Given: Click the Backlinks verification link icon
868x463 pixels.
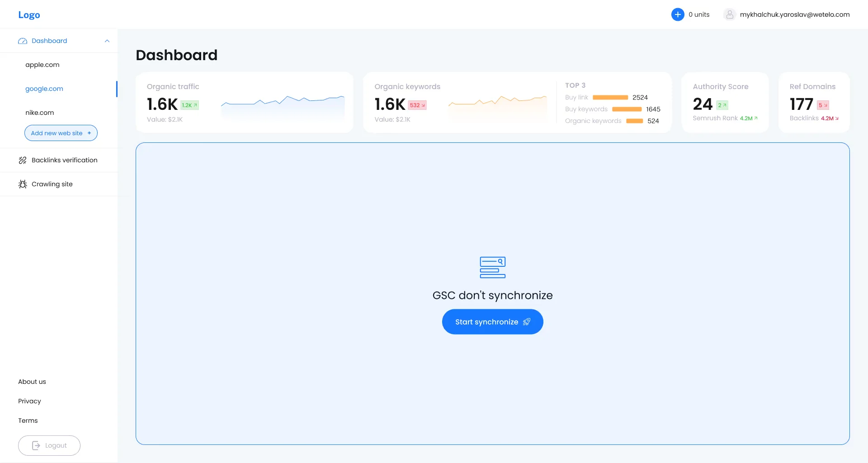Looking at the screenshot, I should coord(23,160).
